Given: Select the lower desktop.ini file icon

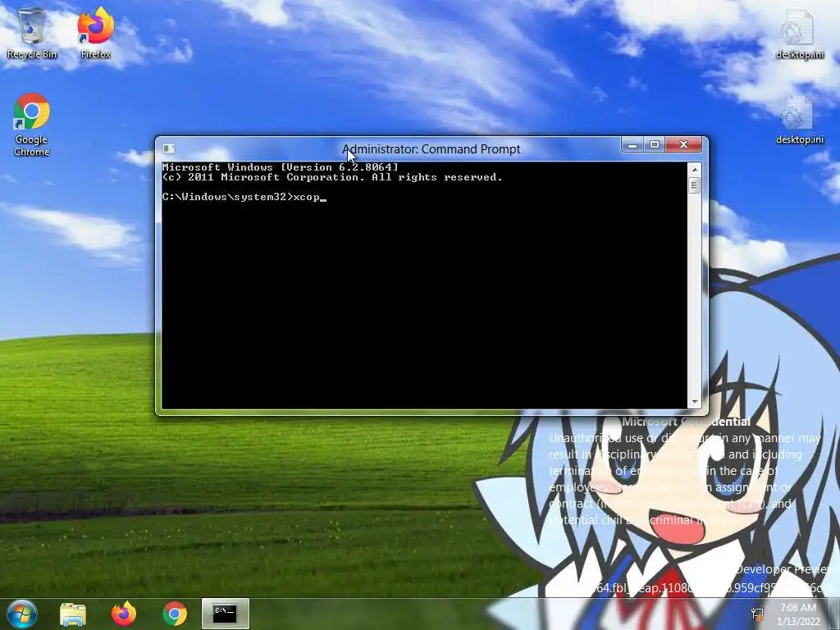Looking at the screenshot, I should pyautogui.click(x=799, y=120).
